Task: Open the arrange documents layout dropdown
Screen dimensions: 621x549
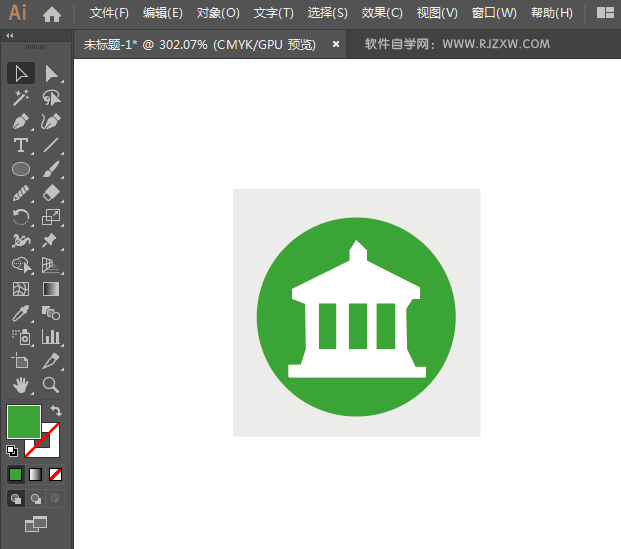Action: [x=605, y=13]
